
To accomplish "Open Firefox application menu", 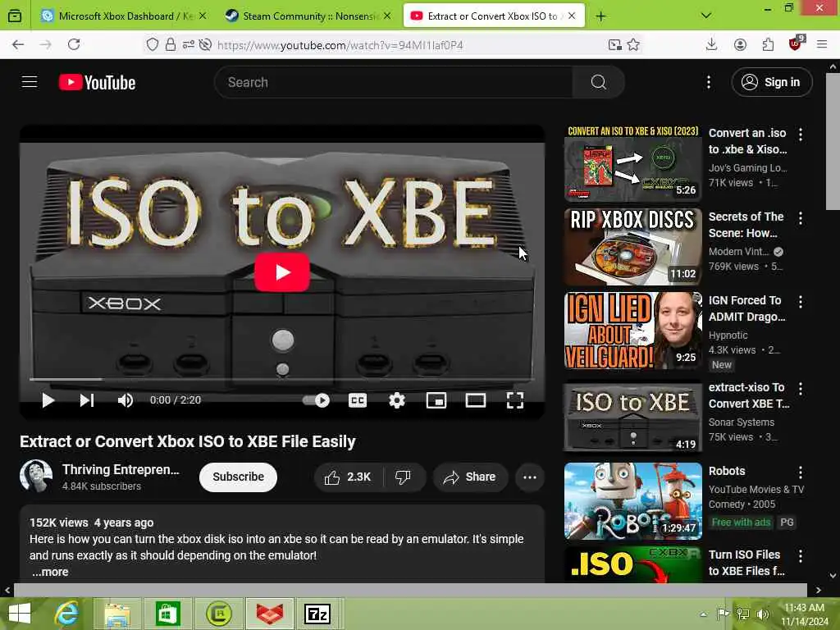I will 822,44.
